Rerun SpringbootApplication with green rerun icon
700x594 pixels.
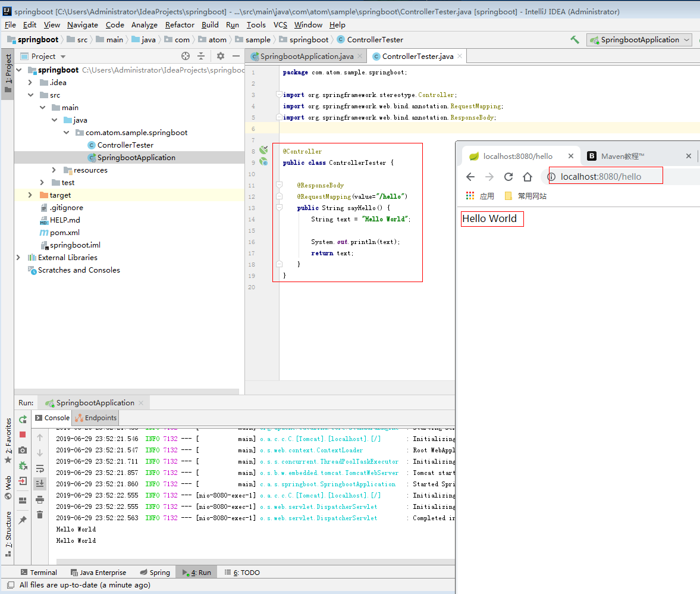pos(23,420)
